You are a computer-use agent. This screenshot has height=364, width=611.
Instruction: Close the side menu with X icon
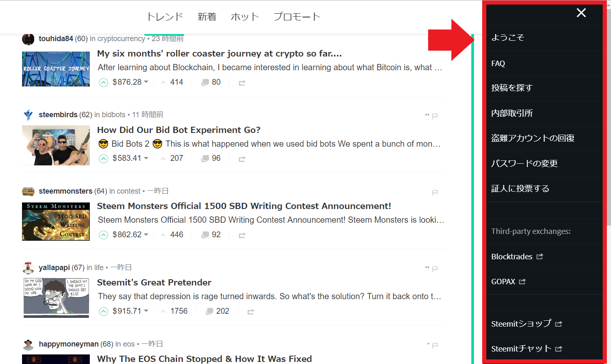point(581,13)
